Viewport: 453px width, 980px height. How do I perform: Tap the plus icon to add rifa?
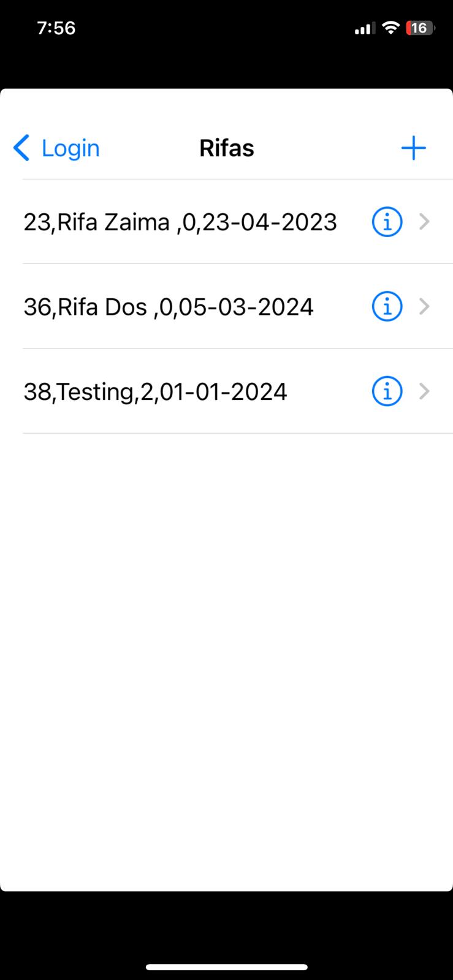413,148
